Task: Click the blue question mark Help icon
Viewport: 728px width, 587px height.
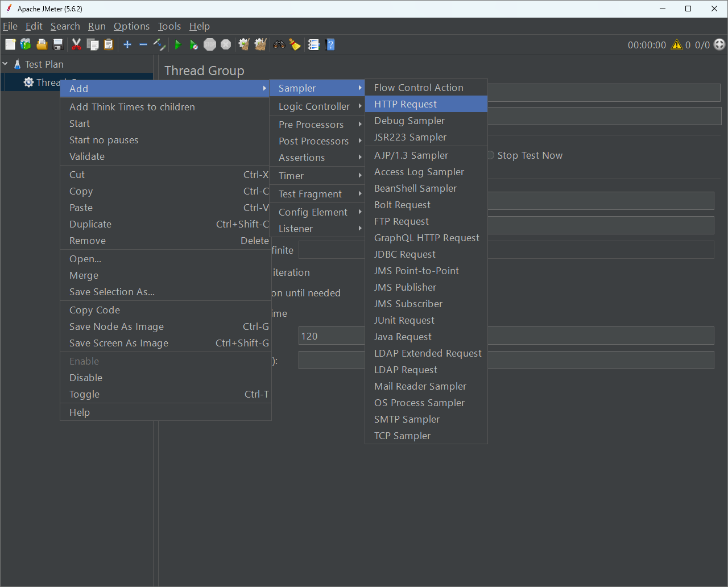Action: [x=330, y=45]
